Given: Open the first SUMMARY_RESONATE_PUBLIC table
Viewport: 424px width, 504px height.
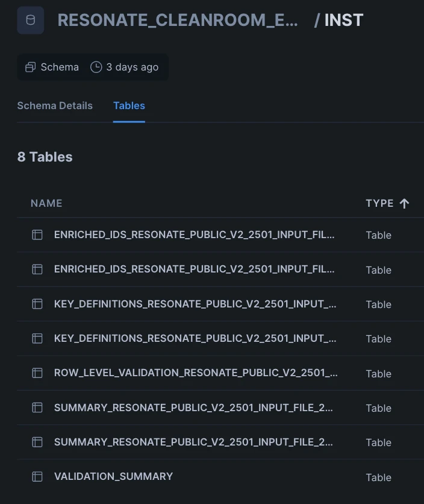Looking at the screenshot, I should click(x=193, y=408).
